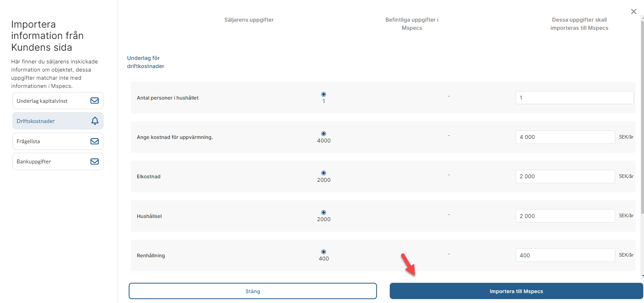
Task: Select seller's value 400 for Renhållning
Action: 323,252
